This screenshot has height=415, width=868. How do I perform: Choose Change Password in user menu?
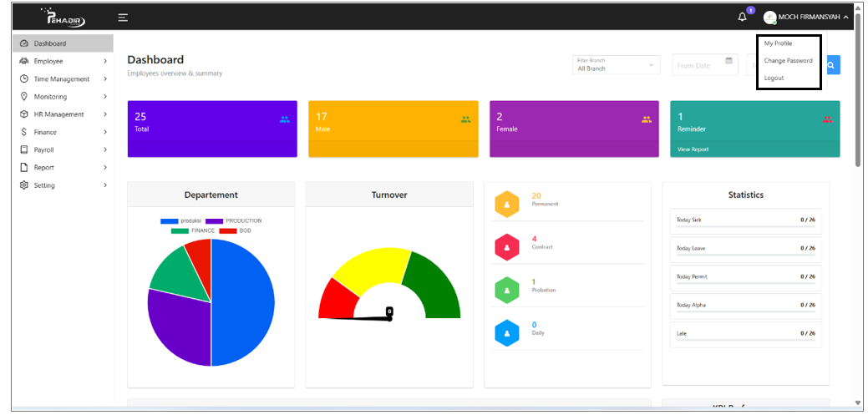coord(788,61)
